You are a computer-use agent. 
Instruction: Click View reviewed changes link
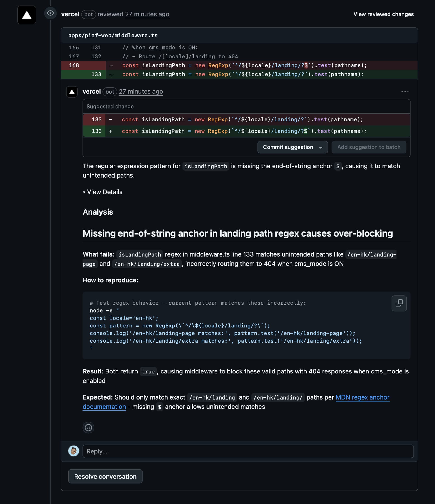pos(383,14)
